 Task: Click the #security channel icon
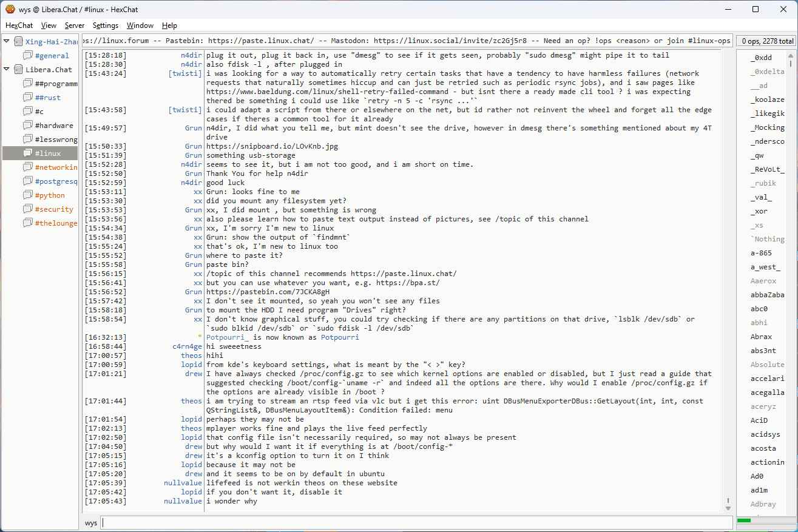point(28,209)
